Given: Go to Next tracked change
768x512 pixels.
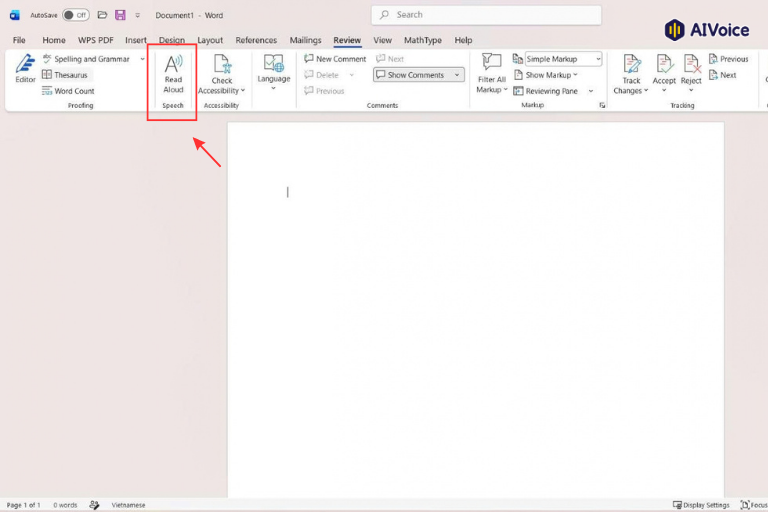Looking at the screenshot, I should click(722, 75).
